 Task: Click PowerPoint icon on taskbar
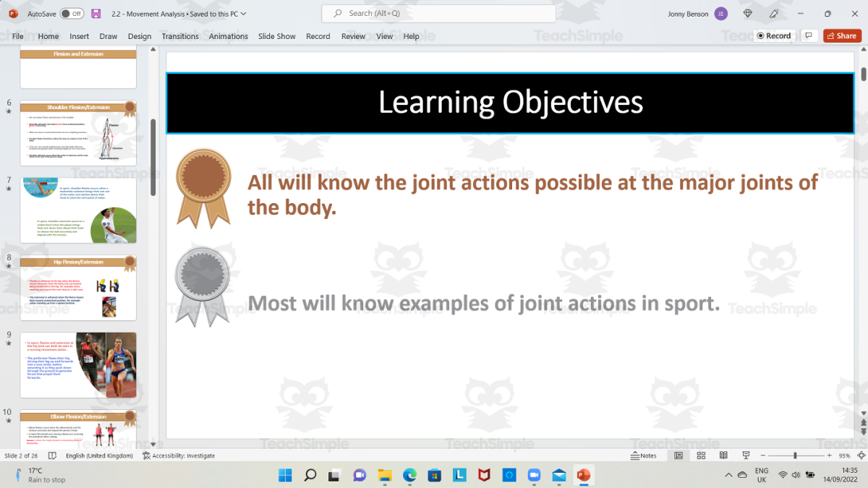point(583,475)
